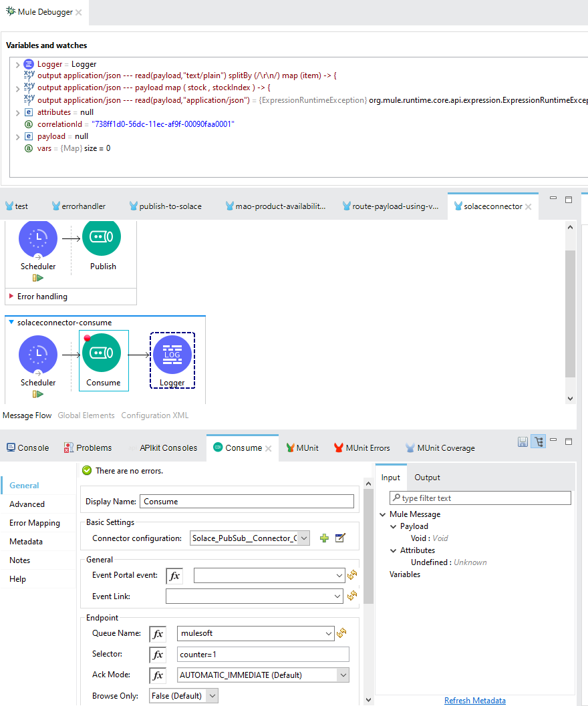
Task: Switch to Global Elements view
Action: (x=86, y=415)
